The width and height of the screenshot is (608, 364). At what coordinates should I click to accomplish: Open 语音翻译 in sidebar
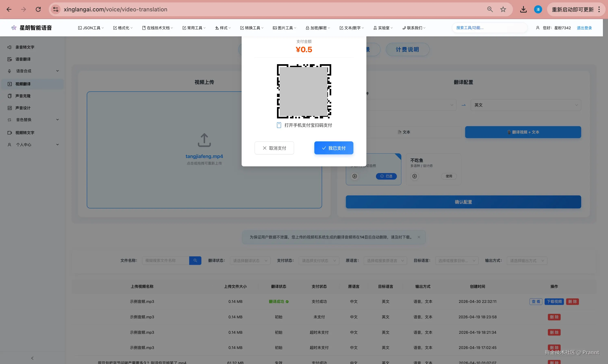click(x=32, y=59)
